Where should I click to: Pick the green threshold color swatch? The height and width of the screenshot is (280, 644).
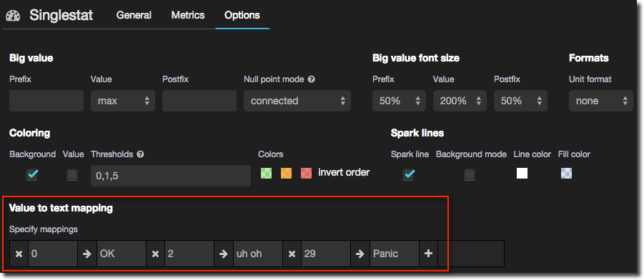pos(266,173)
